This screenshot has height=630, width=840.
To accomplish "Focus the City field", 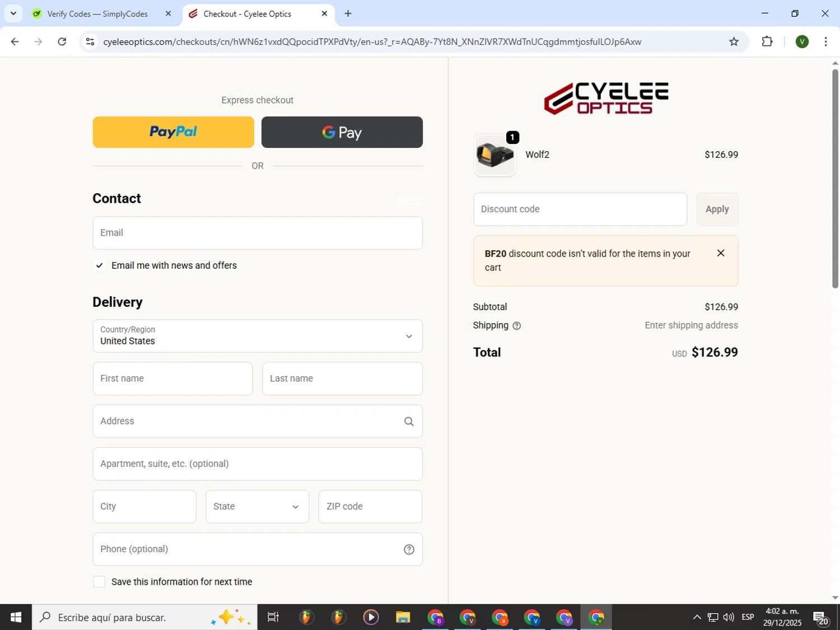I will (x=144, y=506).
